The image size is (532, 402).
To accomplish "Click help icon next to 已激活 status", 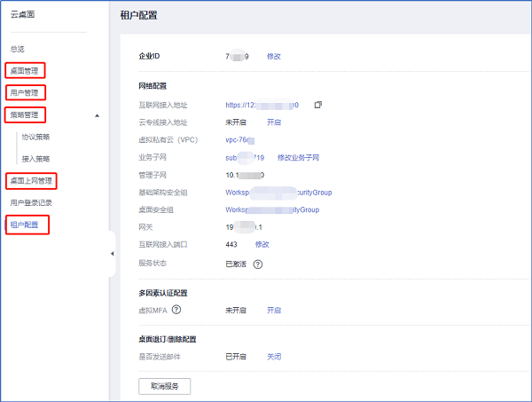I will point(258,264).
